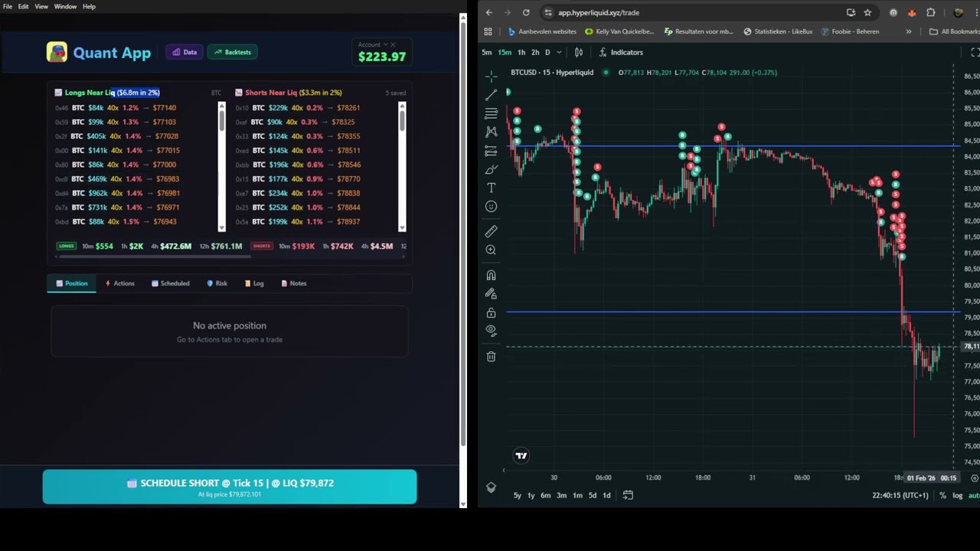Select the ruler measure tool

(x=491, y=231)
